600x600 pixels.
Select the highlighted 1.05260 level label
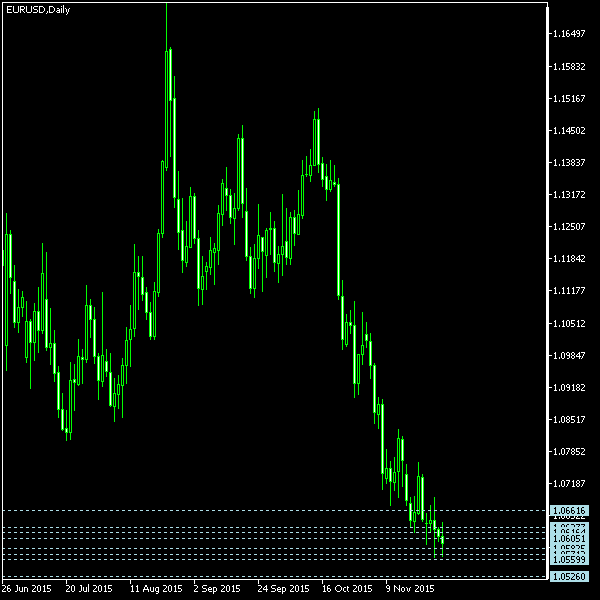[x=569, y=577]
